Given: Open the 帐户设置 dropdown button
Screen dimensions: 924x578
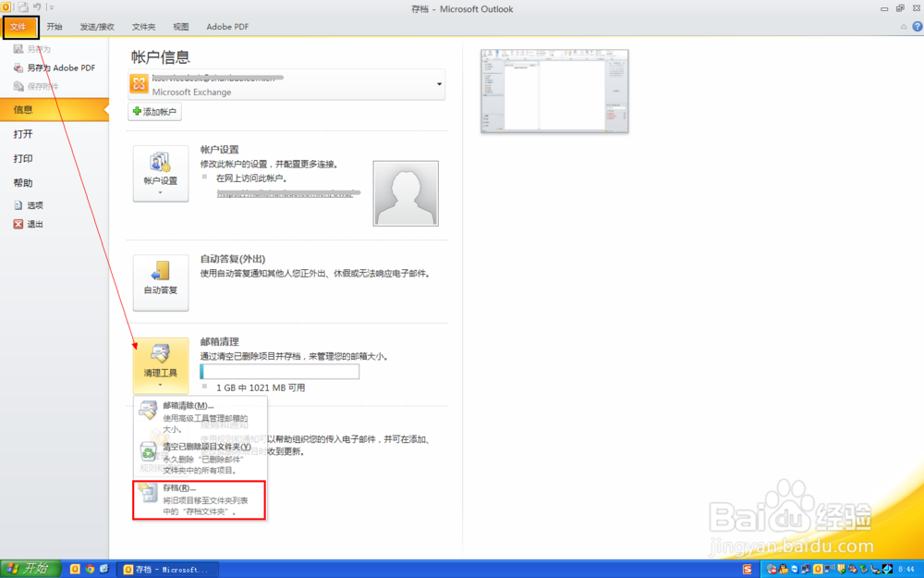Looking at the screenshot, I should (160, 174).
